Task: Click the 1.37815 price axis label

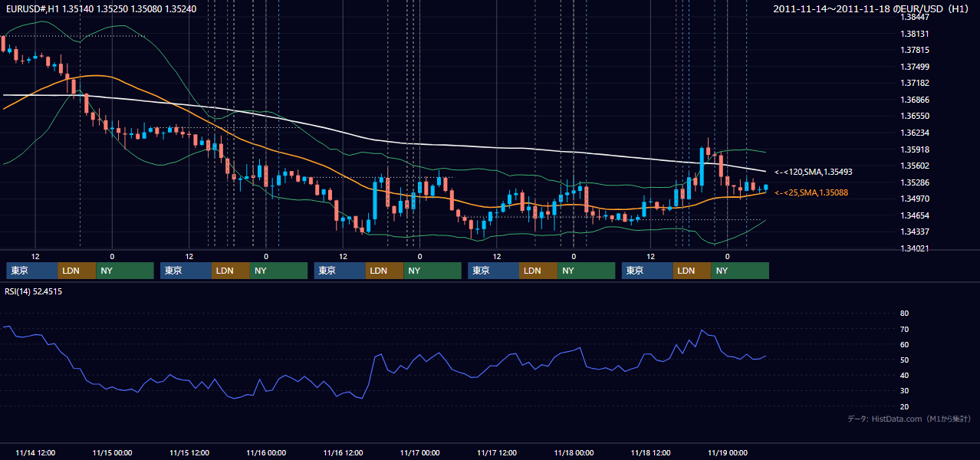Action: 915,50
